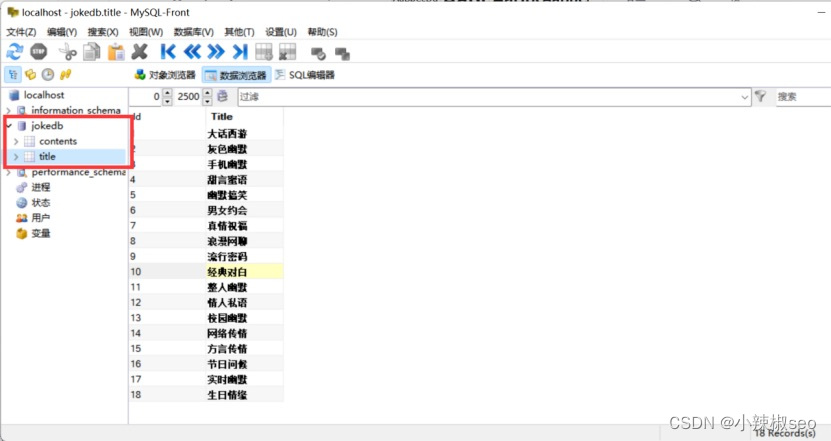Image resolution: width=831 pixels, height=441 pixels.
Task: Click the Paste clipboard icon
Action: (x=116, y=52)
